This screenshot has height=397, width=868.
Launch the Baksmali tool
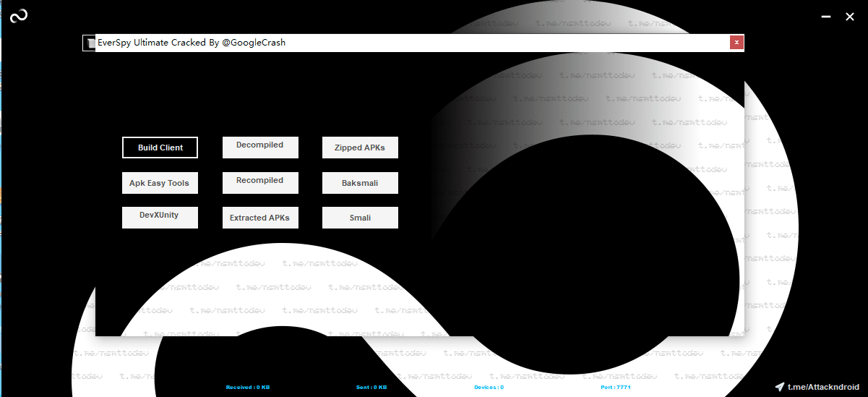pos(360,183)
